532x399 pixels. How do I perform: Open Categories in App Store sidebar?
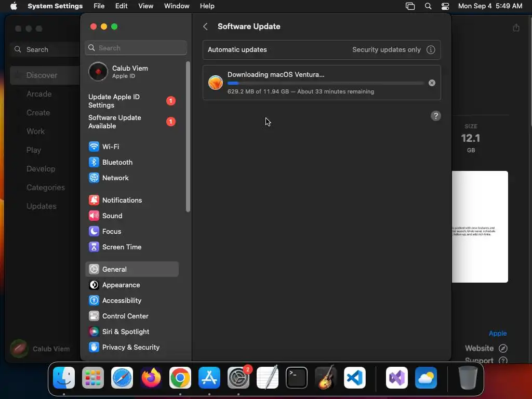(x=45, y=187)
